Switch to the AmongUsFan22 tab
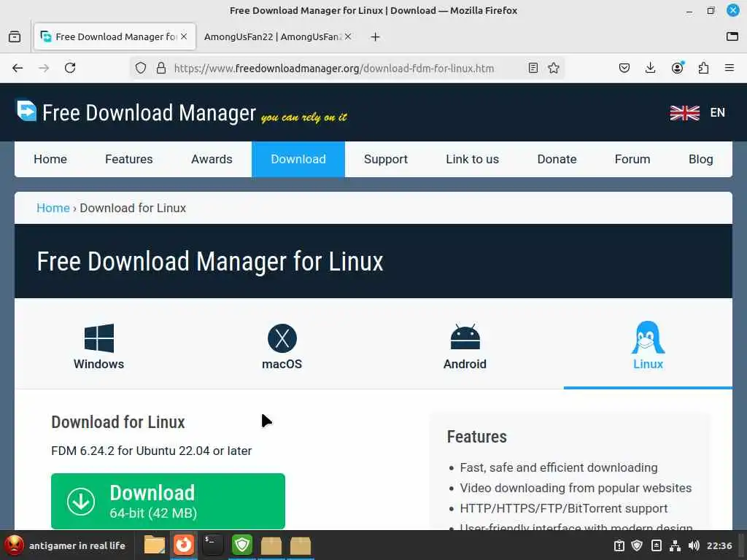 [273, 36]
